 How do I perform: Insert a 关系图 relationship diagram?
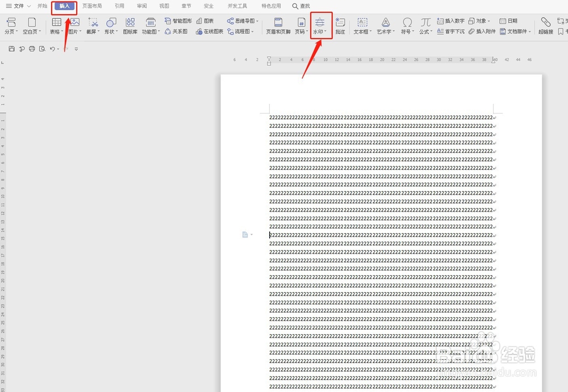click(x=176, y=32)
